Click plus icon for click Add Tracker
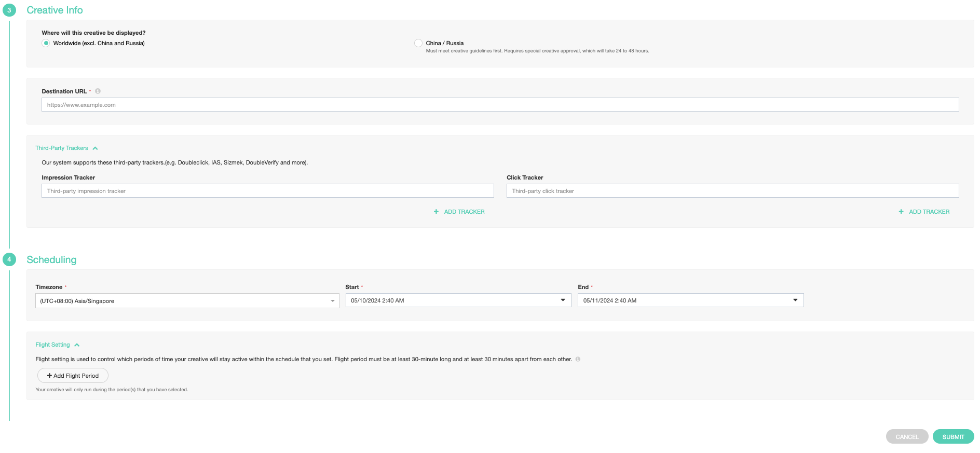 901,212
